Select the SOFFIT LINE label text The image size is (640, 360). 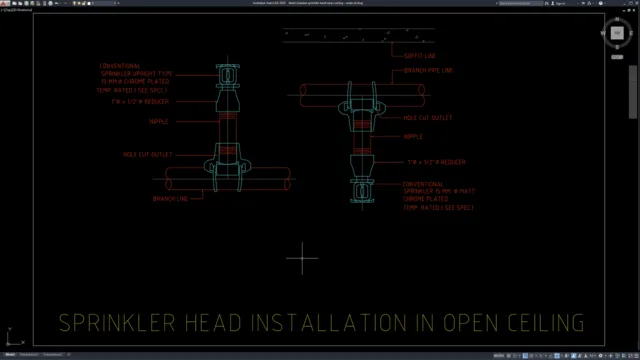[420, 56]
